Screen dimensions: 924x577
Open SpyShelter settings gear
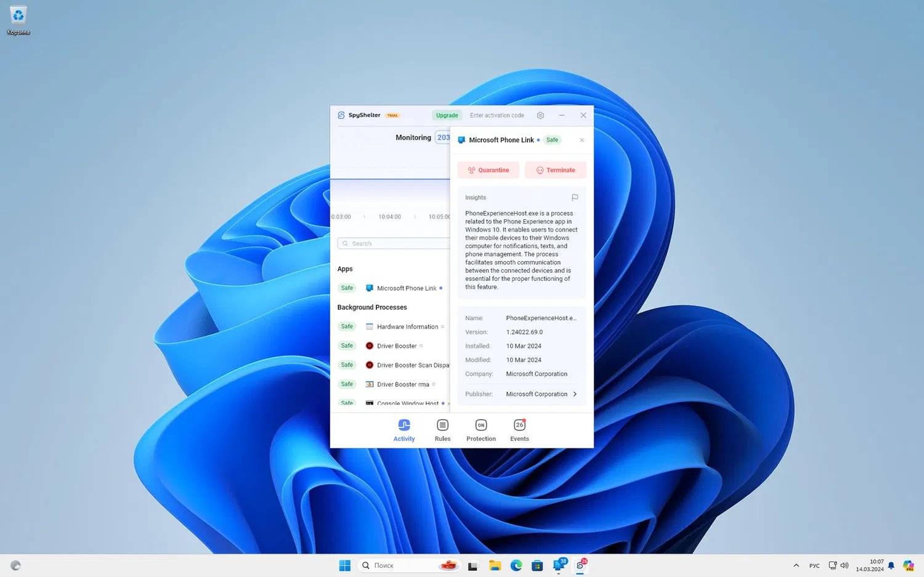click(540, 115)
